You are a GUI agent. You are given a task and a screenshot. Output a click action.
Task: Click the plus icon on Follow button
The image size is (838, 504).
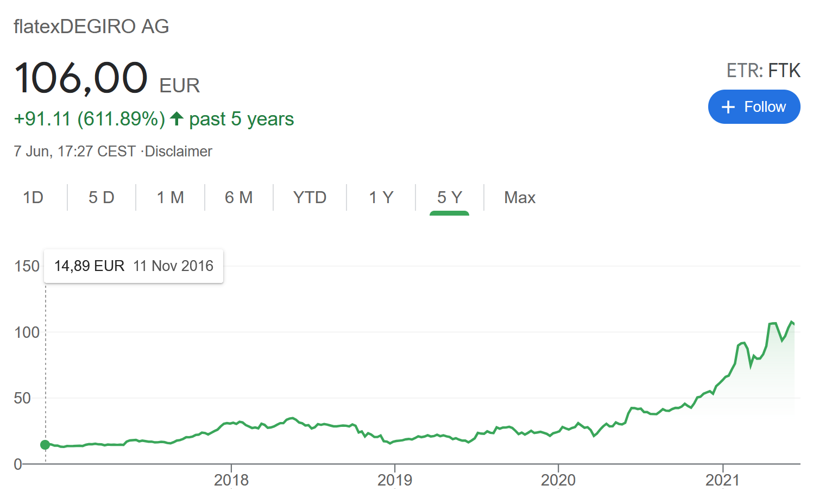pos(728,107)
